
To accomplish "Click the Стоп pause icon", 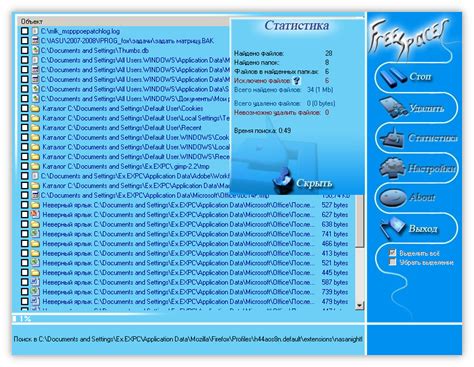I will click(x=392, y=78).
